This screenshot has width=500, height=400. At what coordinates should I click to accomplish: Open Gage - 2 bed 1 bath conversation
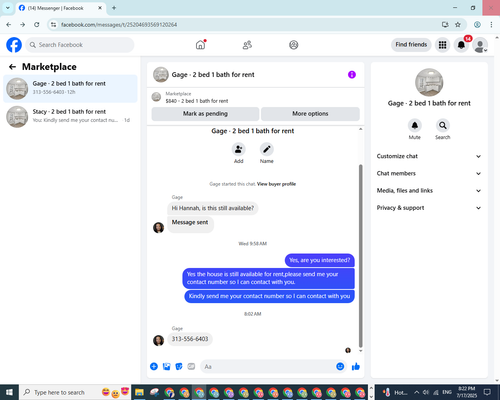(70, 88)
